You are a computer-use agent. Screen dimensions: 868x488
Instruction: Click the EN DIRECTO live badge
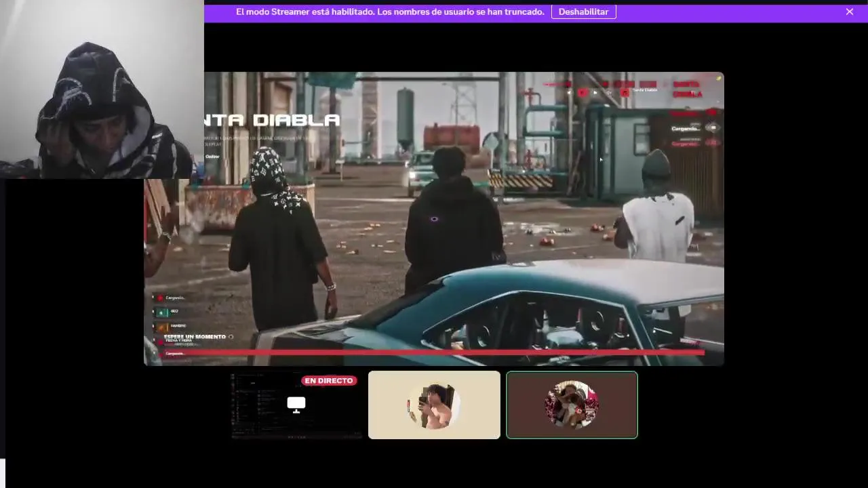coord(329,381)
